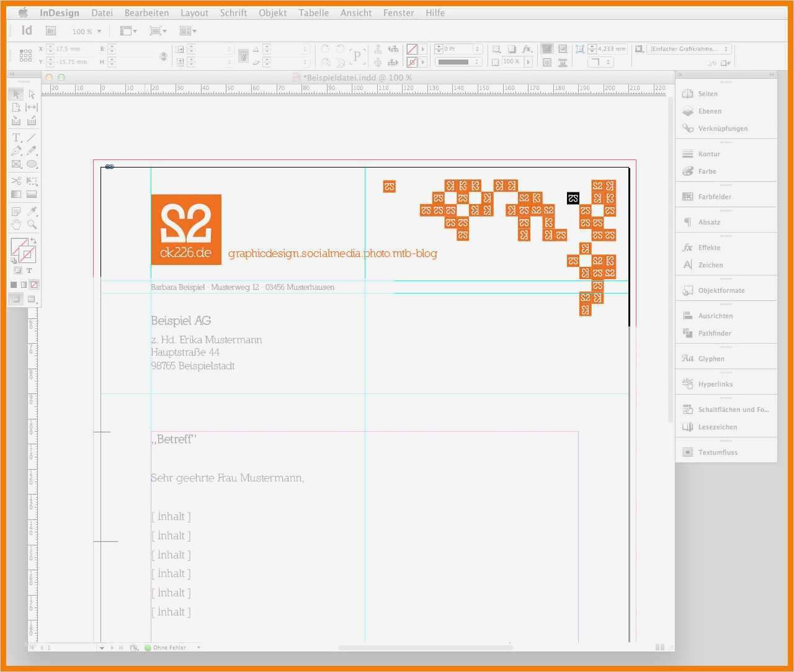This screenshot has width=794, height=672.
Task: Open the Ohne Fehler preflight menu
Action: click(172, 647)
